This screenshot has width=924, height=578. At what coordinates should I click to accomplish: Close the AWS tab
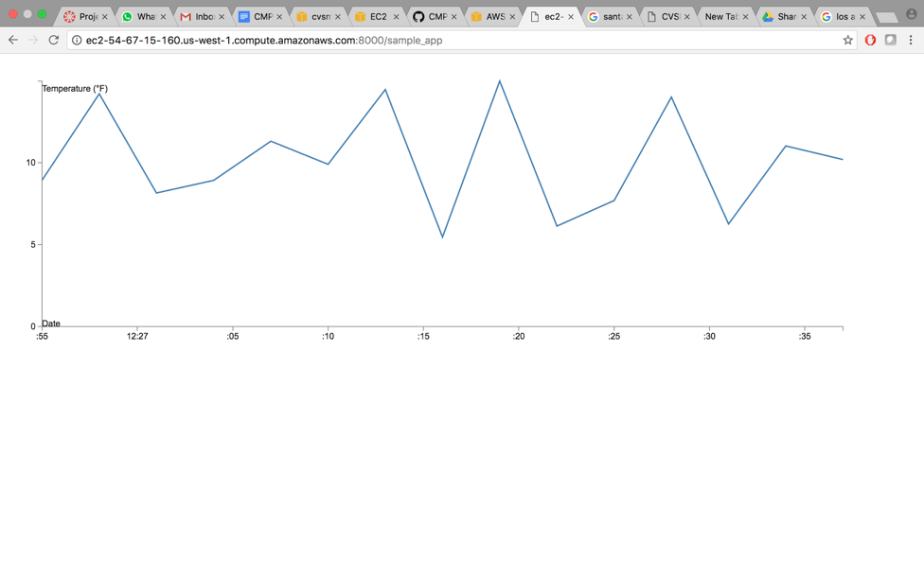click(x=512, y=17)
